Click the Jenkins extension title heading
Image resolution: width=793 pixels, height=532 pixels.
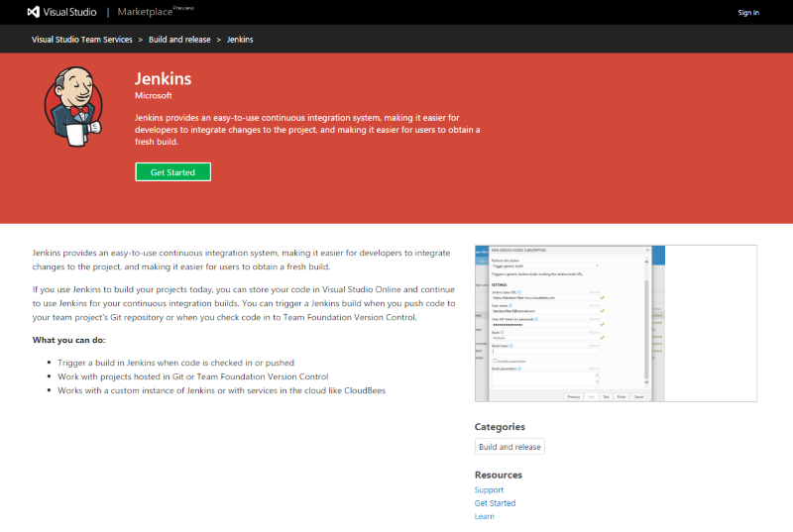(163, 79)
